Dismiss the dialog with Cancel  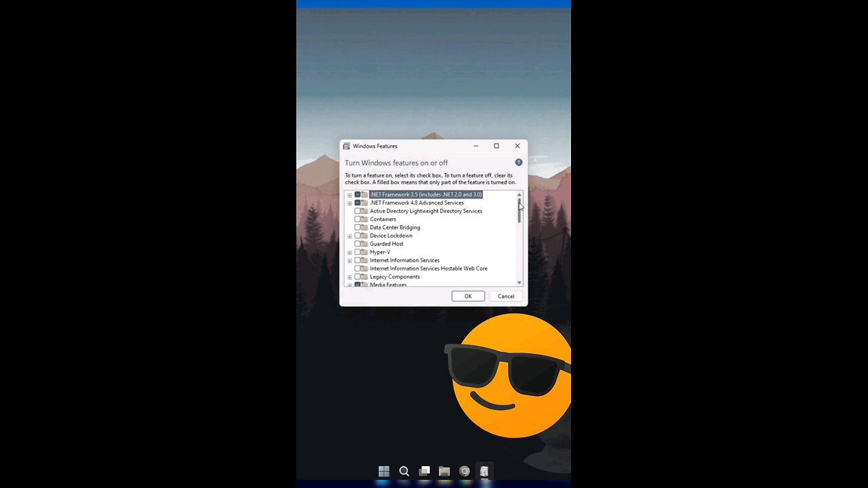(506, 296)
